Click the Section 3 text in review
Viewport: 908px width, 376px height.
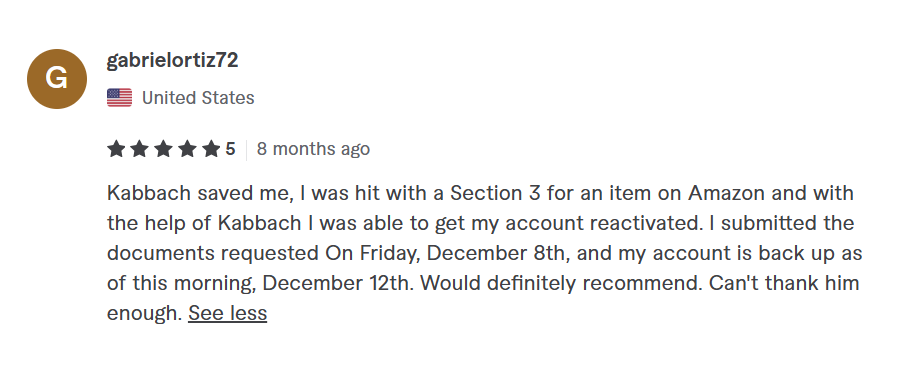(x=495, y=193)
